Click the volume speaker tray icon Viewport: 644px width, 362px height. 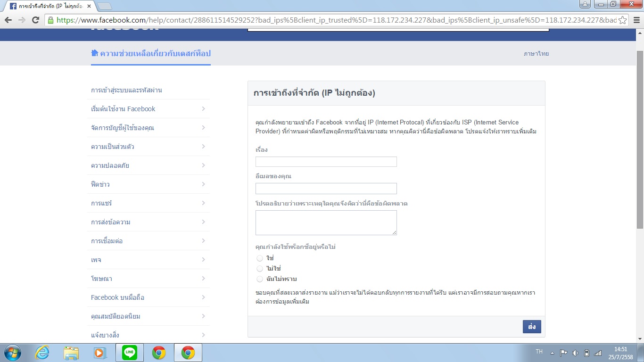575,353
